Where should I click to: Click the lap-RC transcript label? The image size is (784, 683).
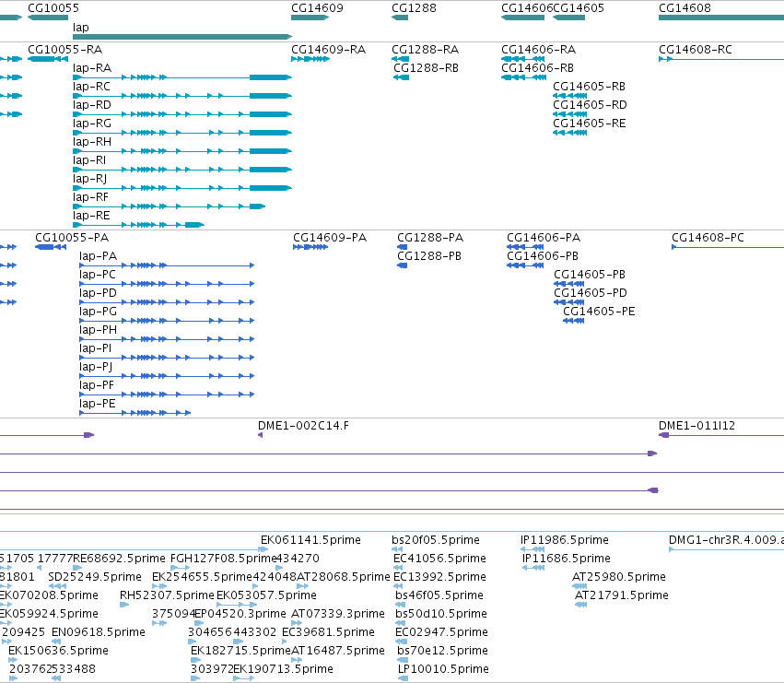(91, 87)
